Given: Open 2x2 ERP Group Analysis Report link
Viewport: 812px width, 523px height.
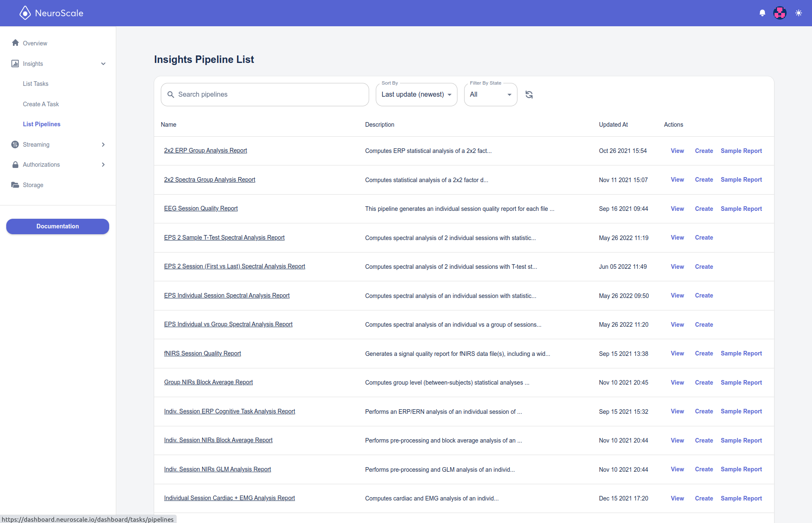Looking at the screenshot, I should (205, 150).
